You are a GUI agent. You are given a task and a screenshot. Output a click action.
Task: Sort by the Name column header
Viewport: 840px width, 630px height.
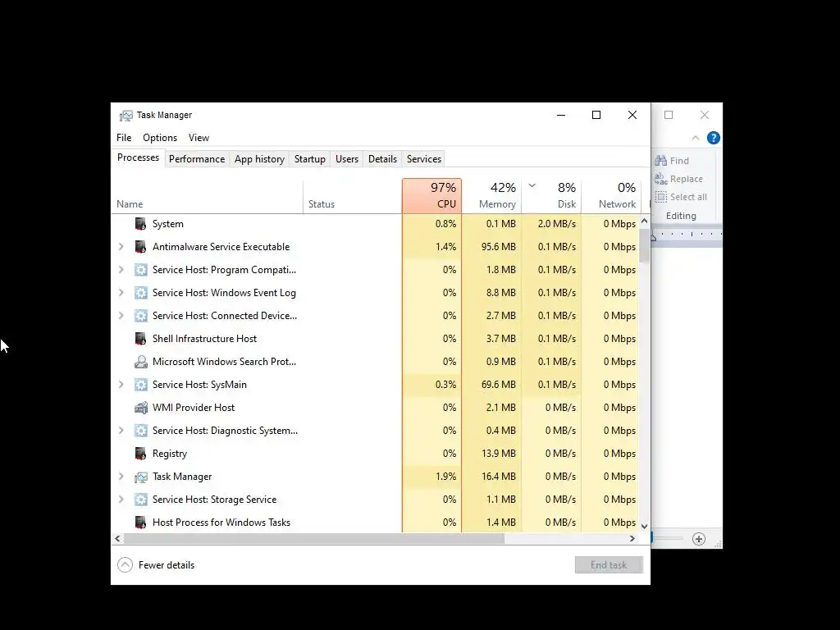[x=208, y=195]
